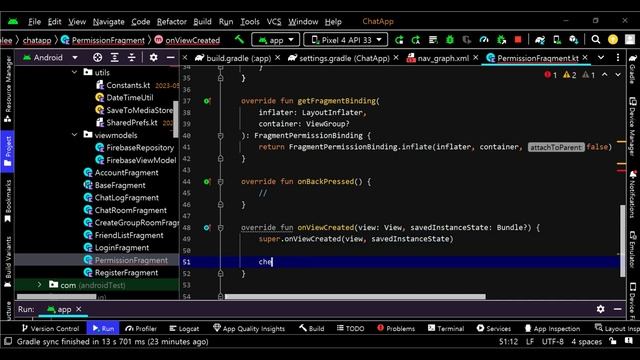
Task: Hide the project panel with minus icon
Action: click(x=171, y=58)
